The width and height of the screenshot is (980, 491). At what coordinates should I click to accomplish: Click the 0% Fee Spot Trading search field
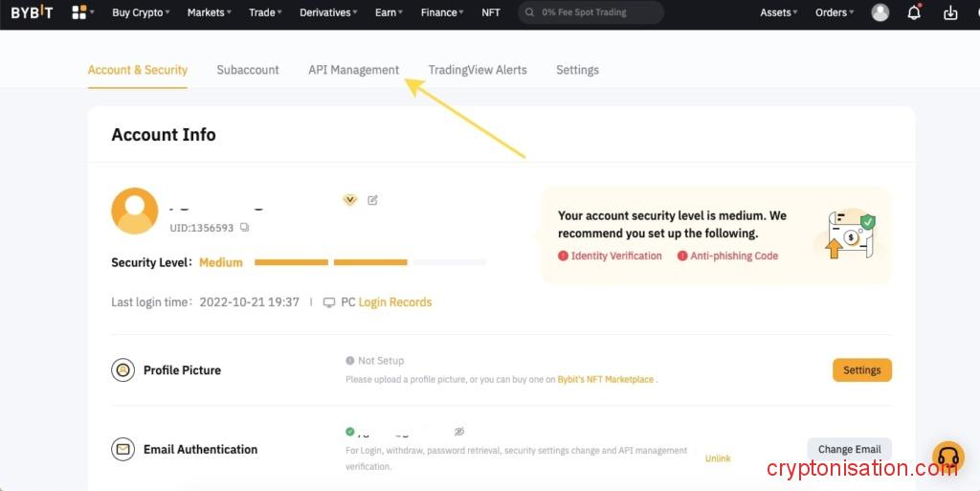[590, 12]
